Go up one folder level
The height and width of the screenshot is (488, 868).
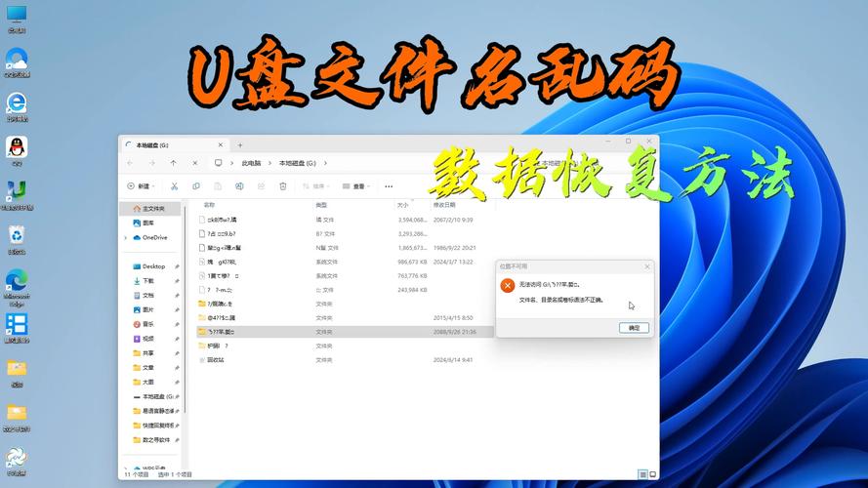[x=173, y=163]
